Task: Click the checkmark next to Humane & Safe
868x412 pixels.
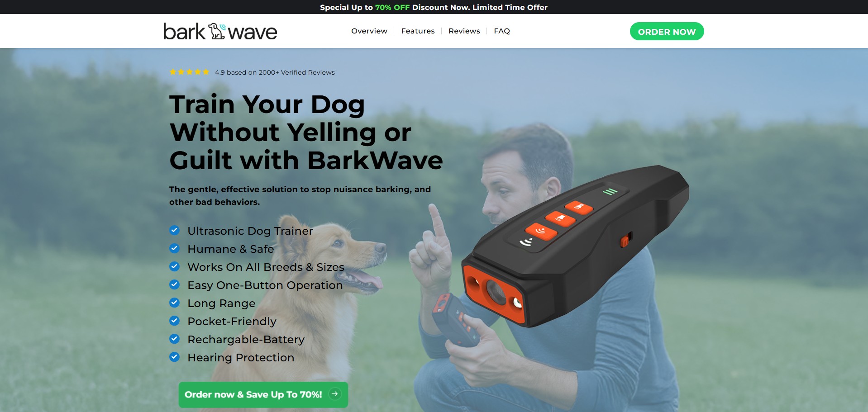Action: pos(174,248)
